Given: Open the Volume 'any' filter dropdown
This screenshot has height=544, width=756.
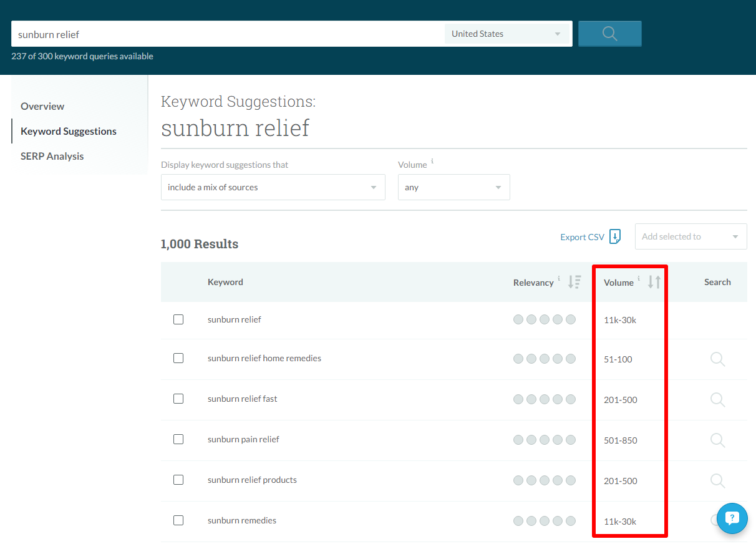Looking at the screenshot, I should point(454,187).
